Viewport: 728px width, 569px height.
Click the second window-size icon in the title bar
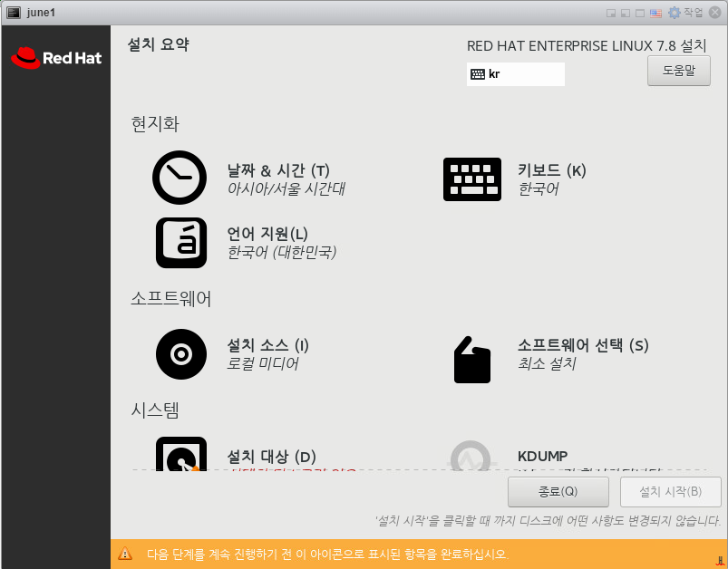pos(626,13)
